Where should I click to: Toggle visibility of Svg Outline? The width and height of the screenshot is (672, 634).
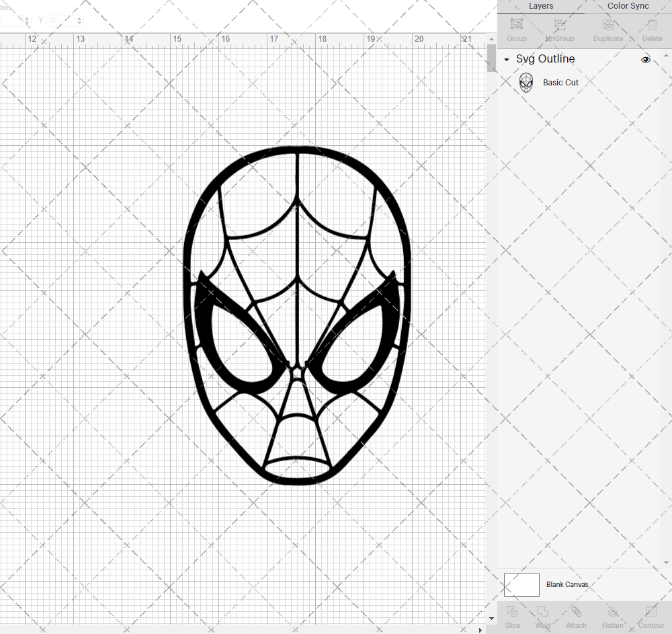click(646, 60)
